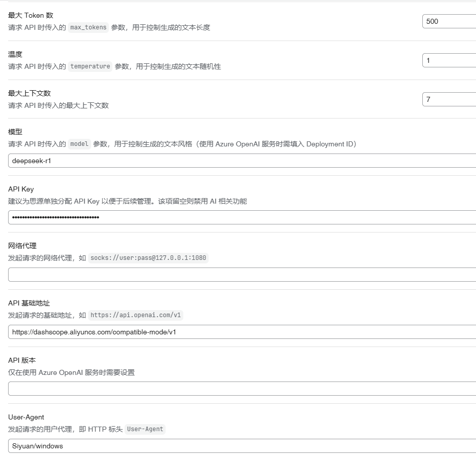This screenshot has width=476, height=458.
Task: Click the User-Agent field containing Siyuan/windows
Action: (x=242, y=446)
